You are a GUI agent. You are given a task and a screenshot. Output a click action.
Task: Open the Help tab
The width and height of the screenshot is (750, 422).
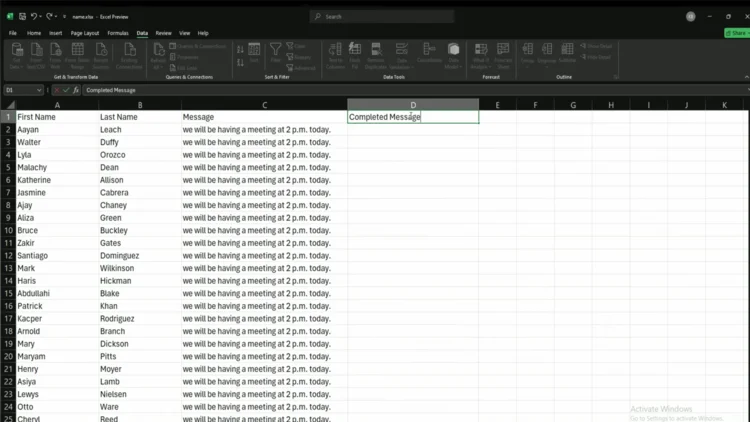pos(203,33)
